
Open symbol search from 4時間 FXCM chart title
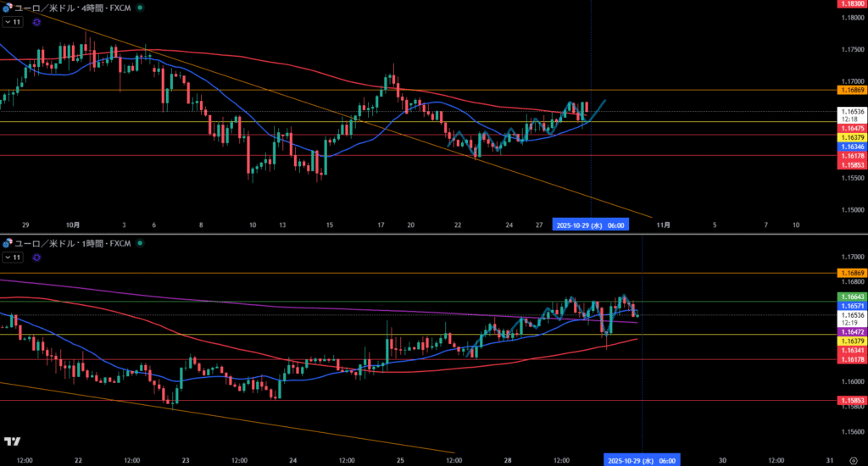coord(72,7)
